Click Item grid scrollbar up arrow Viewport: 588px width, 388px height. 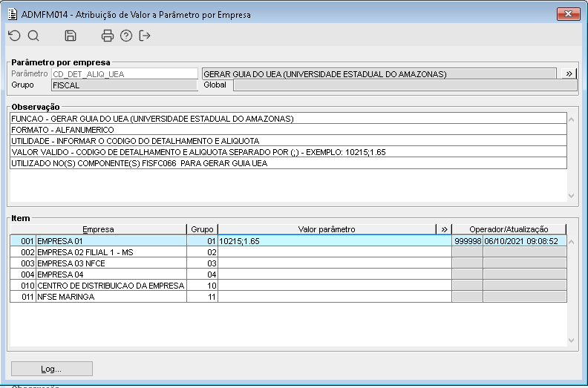click(x=572, y=242)
